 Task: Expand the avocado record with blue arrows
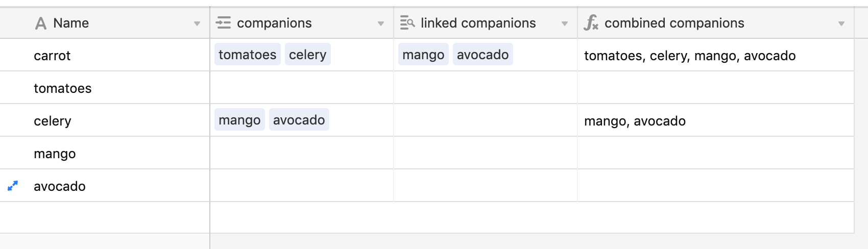tap(13, 186)
